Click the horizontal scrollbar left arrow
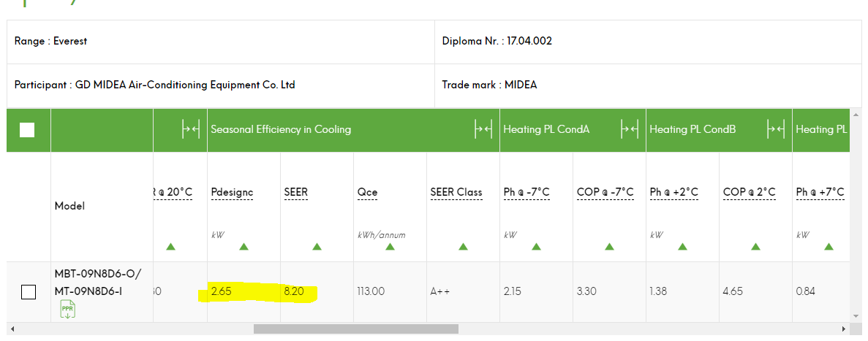Screen dimensions: 868x341 point(12,329)
